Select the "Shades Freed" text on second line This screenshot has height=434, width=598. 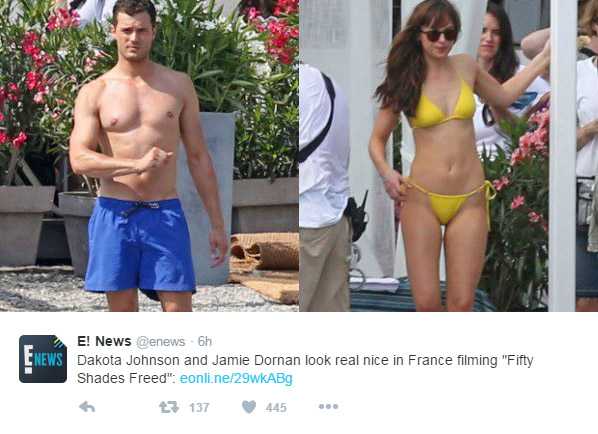[122, 378]
